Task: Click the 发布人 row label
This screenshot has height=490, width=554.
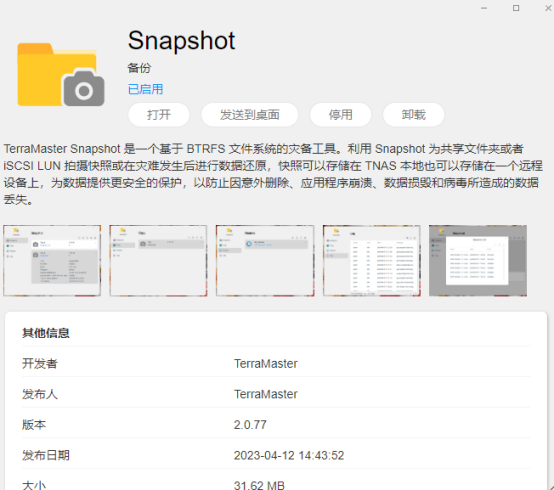Action: point(40,394)
